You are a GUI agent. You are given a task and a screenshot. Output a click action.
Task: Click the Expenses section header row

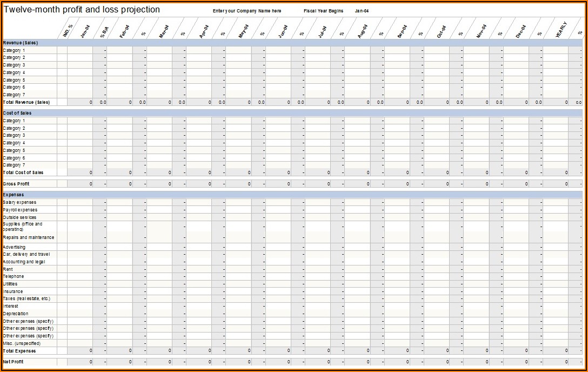(x=14, y=195)
